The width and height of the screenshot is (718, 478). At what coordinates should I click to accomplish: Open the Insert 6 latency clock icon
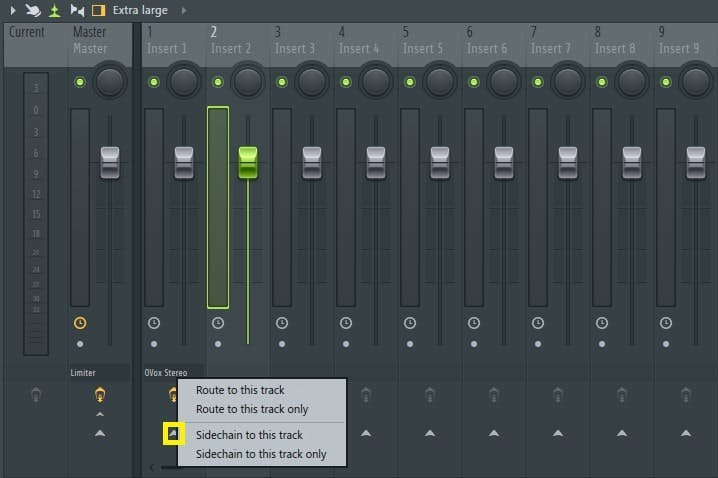coord(474,323)
